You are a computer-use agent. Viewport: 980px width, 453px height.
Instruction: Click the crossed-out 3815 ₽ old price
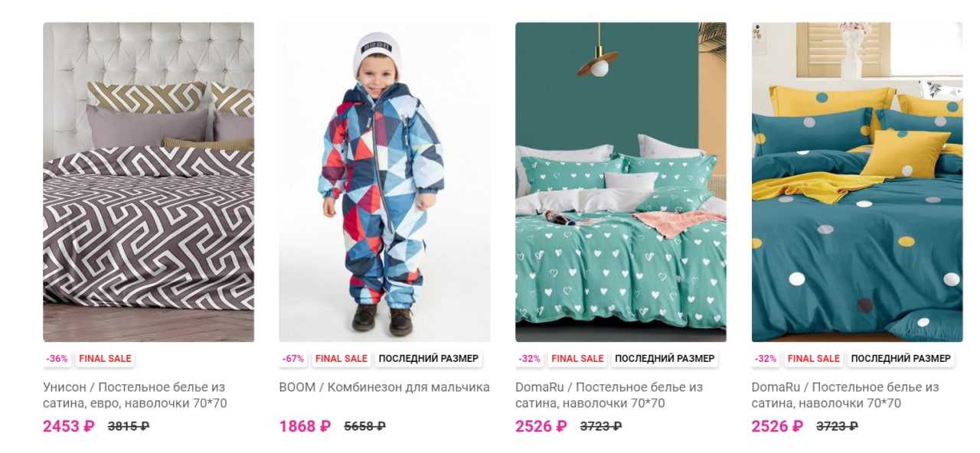tap(129, 426)
